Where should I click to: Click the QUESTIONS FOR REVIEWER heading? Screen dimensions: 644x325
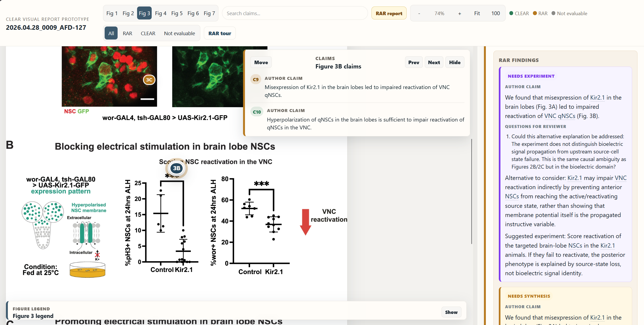(535, 126)
